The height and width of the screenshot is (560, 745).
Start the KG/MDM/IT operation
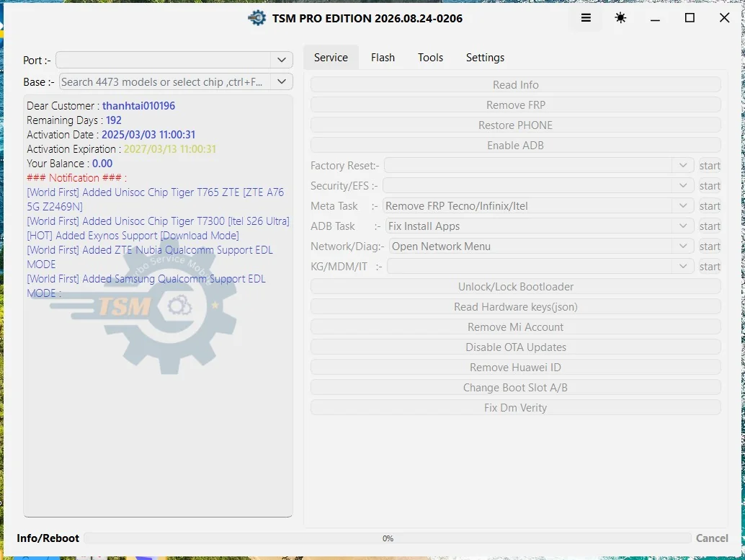[x=710, y=266]
